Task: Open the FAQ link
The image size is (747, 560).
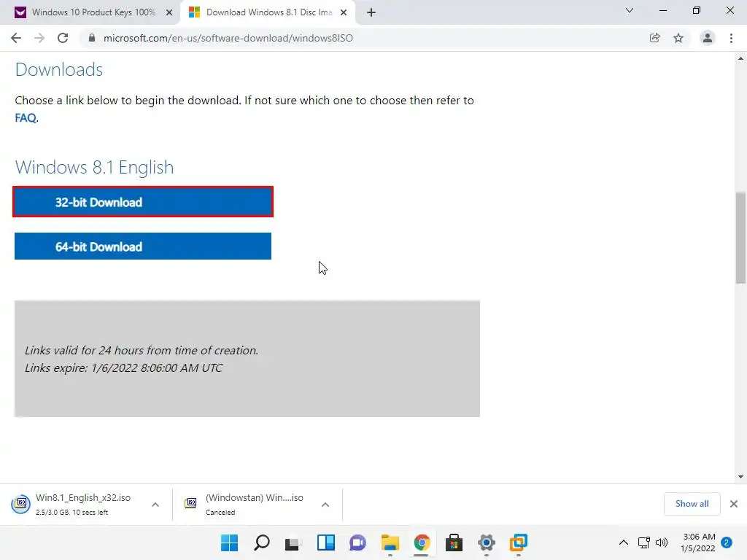Action: pos(26,117)
